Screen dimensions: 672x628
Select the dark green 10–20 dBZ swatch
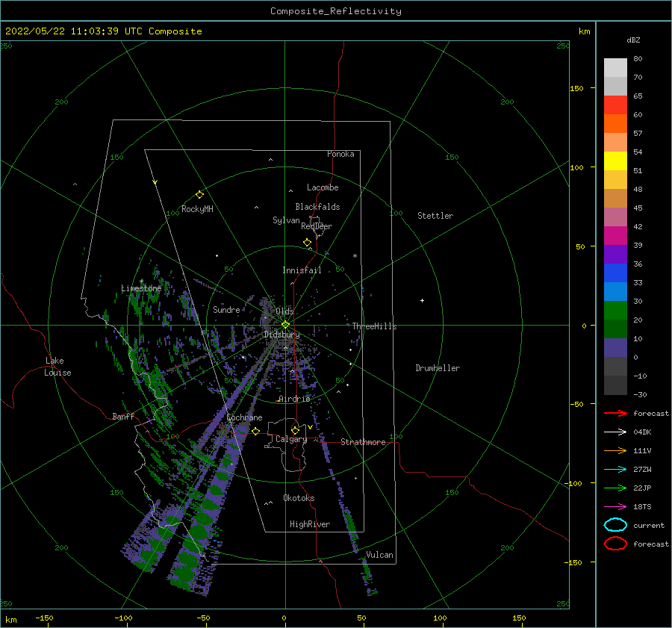click(x=615, y=329)
